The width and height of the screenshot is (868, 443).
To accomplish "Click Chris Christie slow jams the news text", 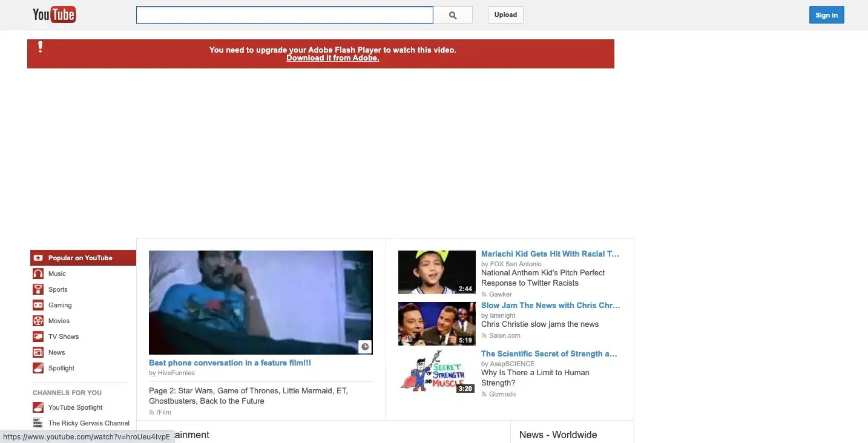I will click(x=540, y=324).
